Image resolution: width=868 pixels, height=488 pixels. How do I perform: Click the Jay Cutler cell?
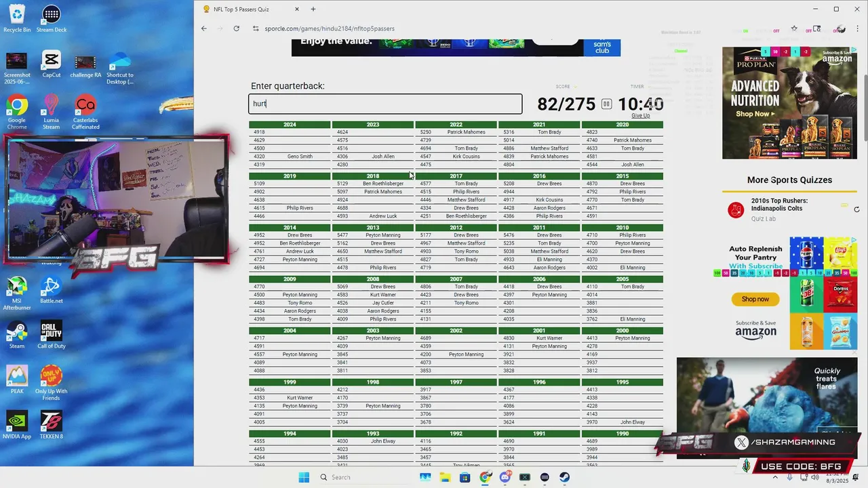tap(383, 303)
